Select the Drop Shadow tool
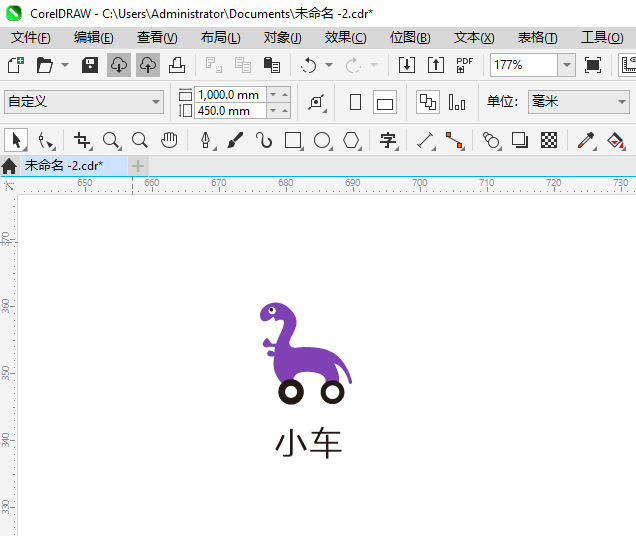 click(520, 140)
